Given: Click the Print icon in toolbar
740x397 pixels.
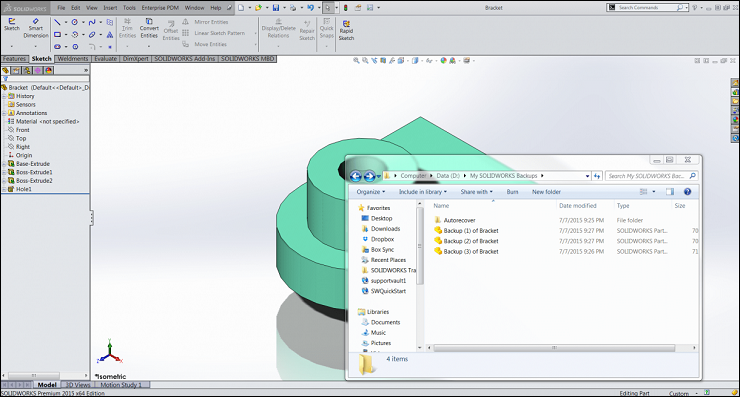Looking at the screenshot, I should [x=293, y=8].
